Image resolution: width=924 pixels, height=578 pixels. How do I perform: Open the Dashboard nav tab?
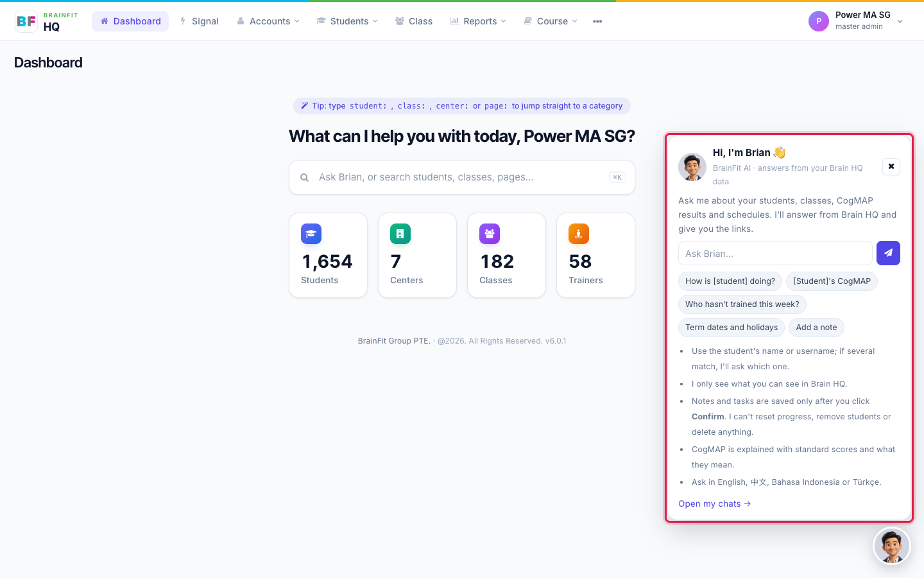[130, 21]
